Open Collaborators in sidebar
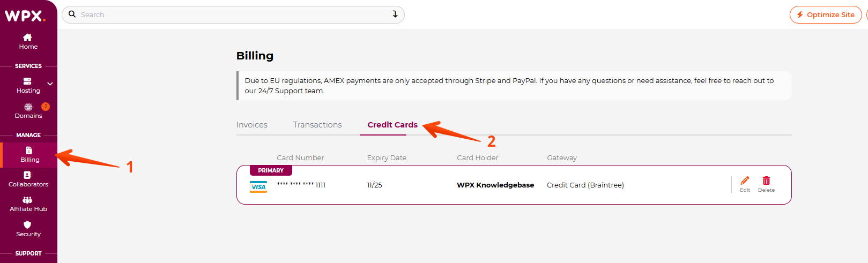Image resolution: width=868 pixels, height=263 pixels. click(28, 179)
